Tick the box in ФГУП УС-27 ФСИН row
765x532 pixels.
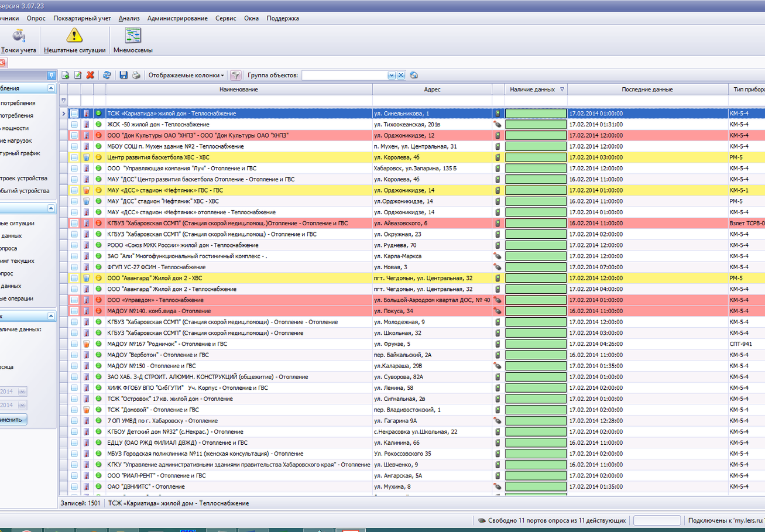click(x=74, y=267)
